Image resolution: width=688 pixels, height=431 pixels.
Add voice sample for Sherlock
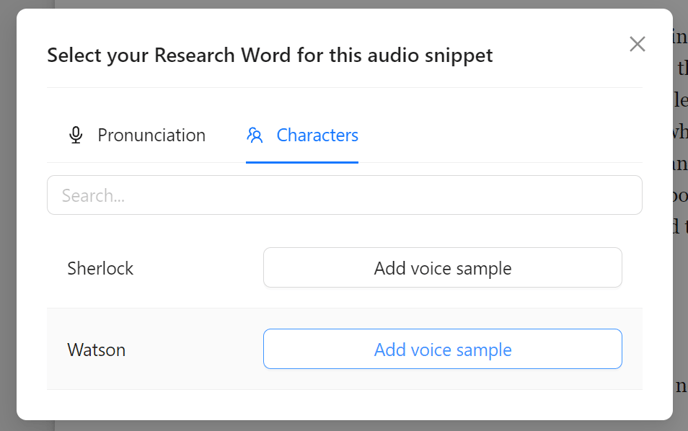[442, 268]
